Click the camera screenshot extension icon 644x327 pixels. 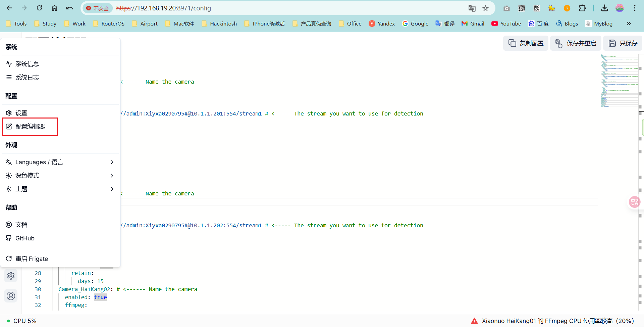(x=506, y=8)
